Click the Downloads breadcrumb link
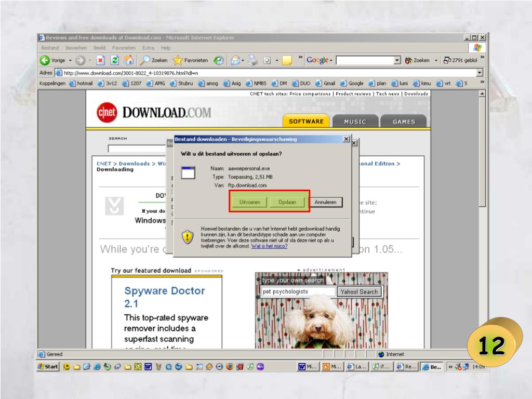 tap(134, 164)
